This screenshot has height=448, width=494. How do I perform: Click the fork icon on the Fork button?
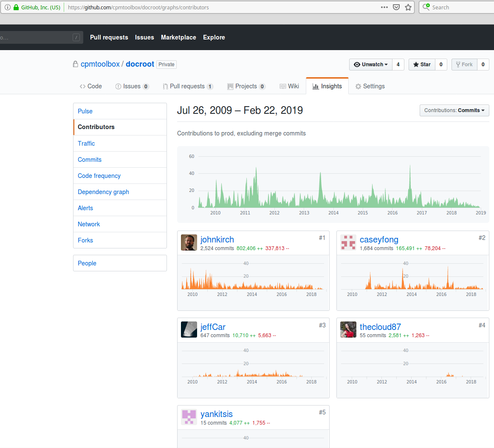coord(459,65)
